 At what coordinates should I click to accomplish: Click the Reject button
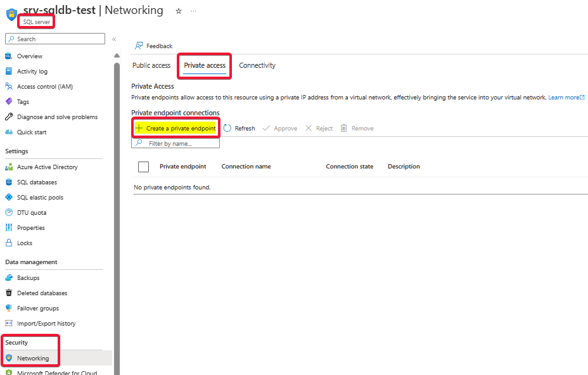pyautogui.click(x=319, y=128)
